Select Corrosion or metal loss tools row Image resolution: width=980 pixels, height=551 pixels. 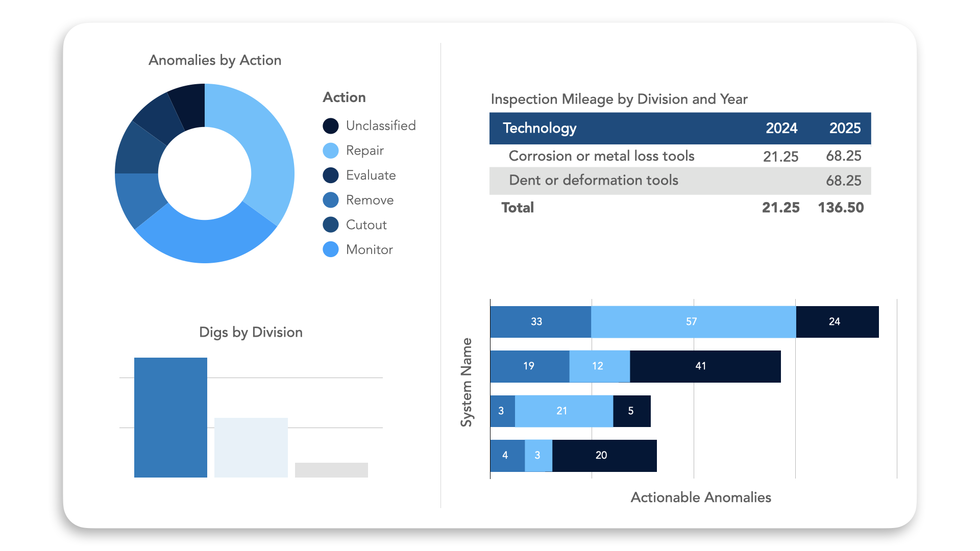[x=601, y=156]
